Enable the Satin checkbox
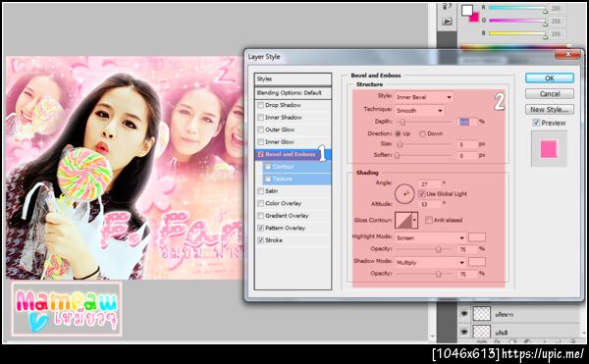Image resolution: width=589 pixels, height=364 pixels. [x=261, y=191]
